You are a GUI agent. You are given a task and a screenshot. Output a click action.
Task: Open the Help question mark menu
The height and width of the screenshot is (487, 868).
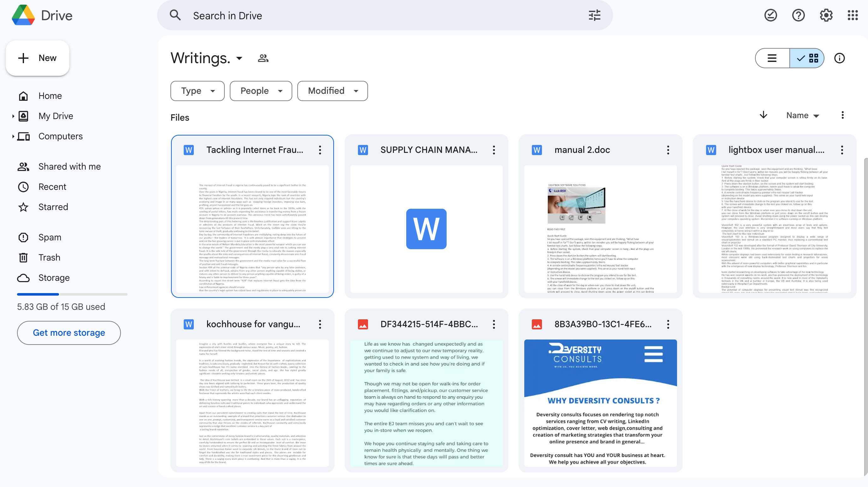(x=798, y=15)
